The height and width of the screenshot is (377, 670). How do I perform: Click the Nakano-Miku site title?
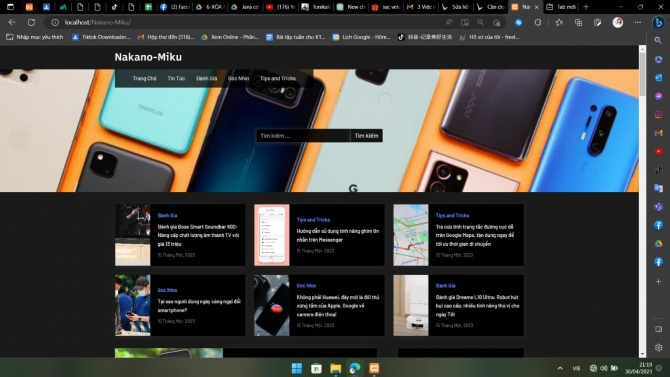tap(148, 57)
